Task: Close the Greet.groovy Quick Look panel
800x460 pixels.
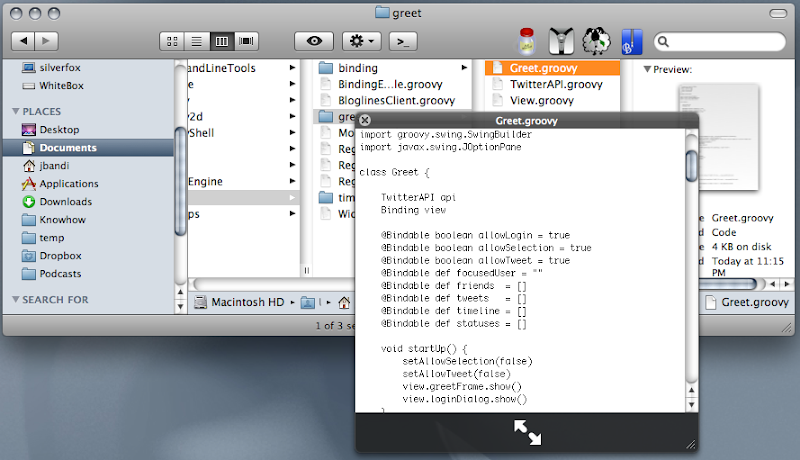Action: (x=365, y=120)
